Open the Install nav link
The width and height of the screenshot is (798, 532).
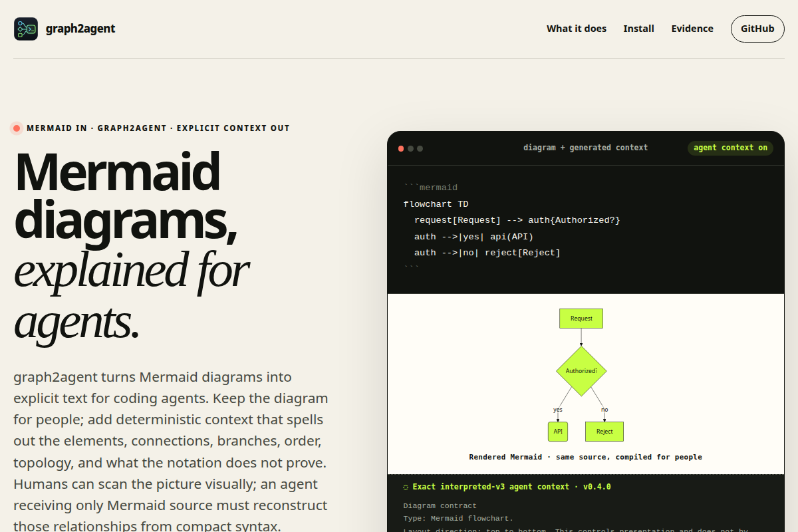coord(638,29)
